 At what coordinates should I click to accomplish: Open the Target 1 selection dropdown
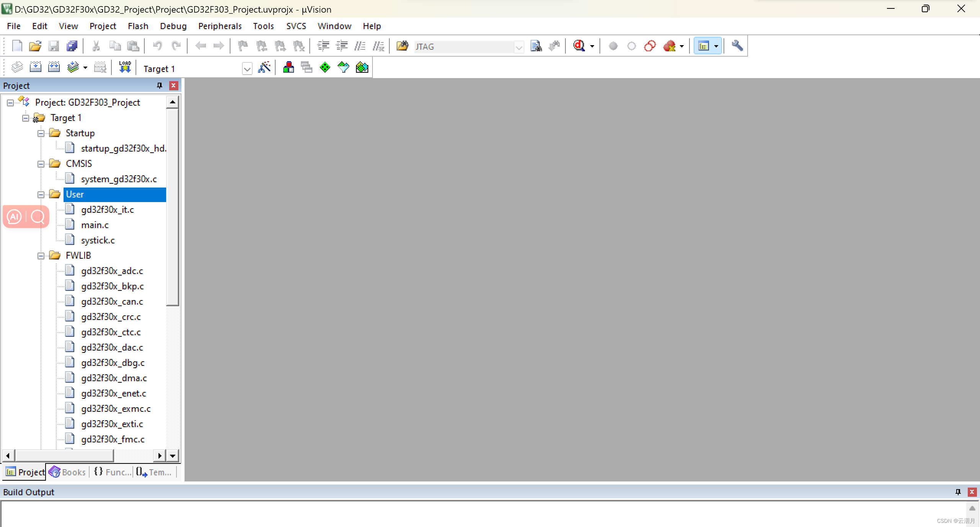click(x=247, y=69)
